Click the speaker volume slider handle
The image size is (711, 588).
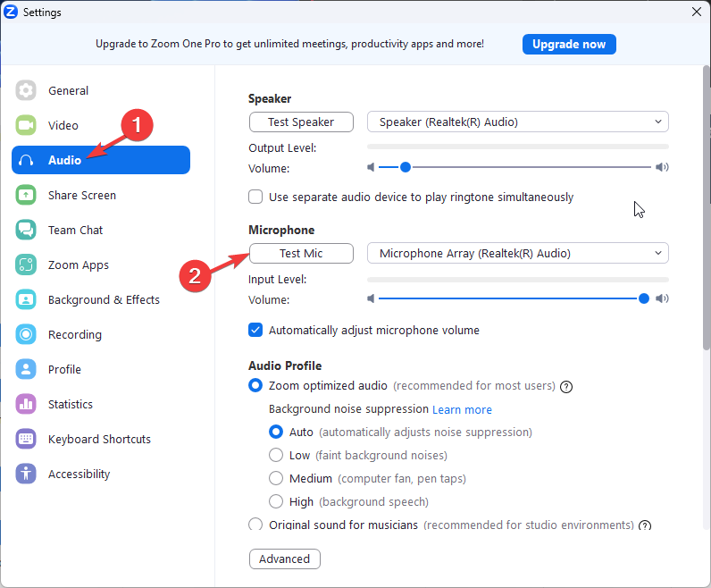(406, 167)
